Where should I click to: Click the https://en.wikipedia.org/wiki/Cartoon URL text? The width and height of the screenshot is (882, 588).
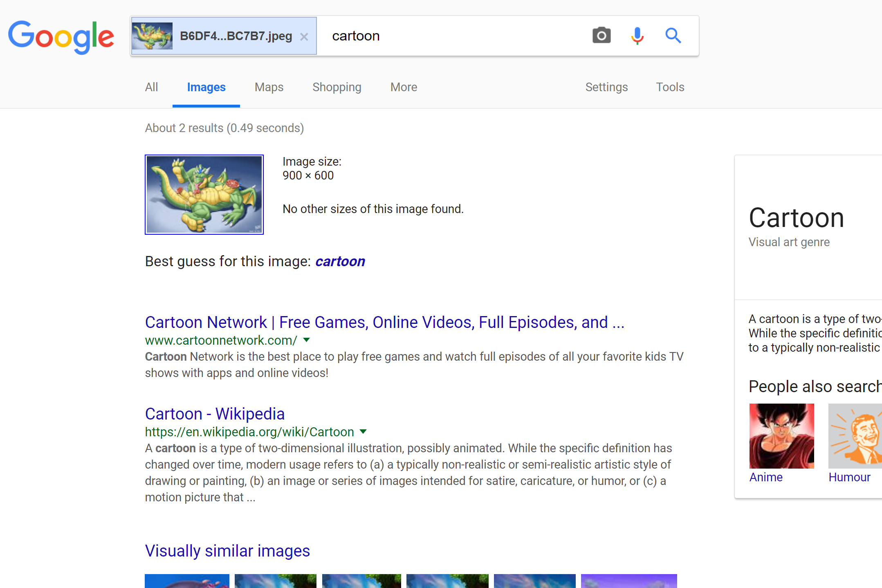click(249, 432)
